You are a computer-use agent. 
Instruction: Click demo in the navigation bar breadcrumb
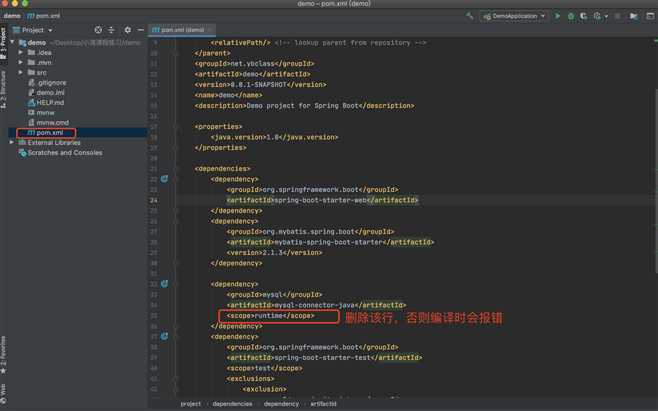tap(12, 16)
